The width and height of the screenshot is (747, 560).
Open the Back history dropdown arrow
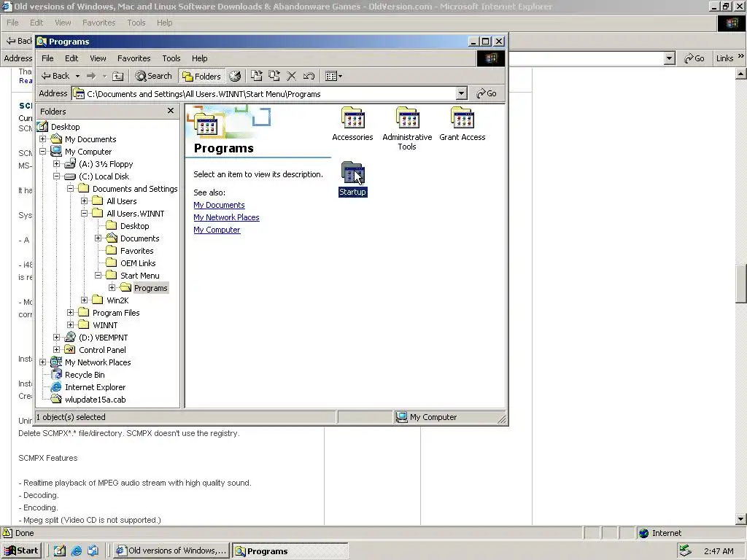point(77,76)
